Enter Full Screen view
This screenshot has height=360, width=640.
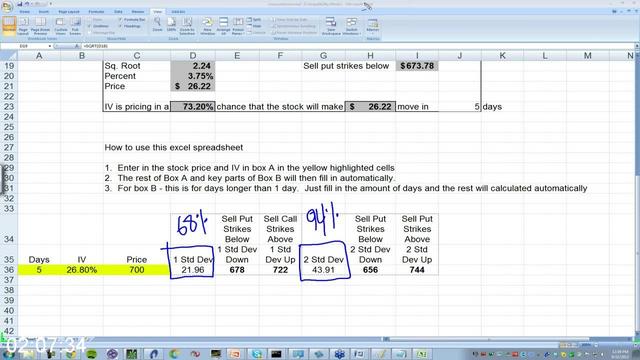[x=75, y=25]
